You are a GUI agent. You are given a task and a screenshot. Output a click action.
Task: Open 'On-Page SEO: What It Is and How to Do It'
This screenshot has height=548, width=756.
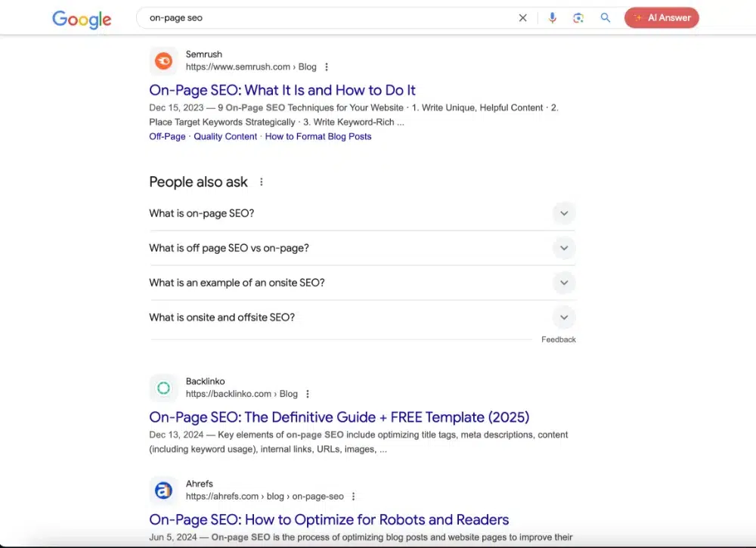click(x=282, y=90)
